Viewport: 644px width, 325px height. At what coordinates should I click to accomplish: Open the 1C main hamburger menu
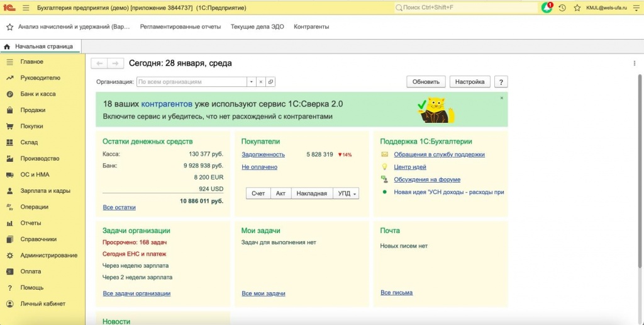click(x=26, y=8)
